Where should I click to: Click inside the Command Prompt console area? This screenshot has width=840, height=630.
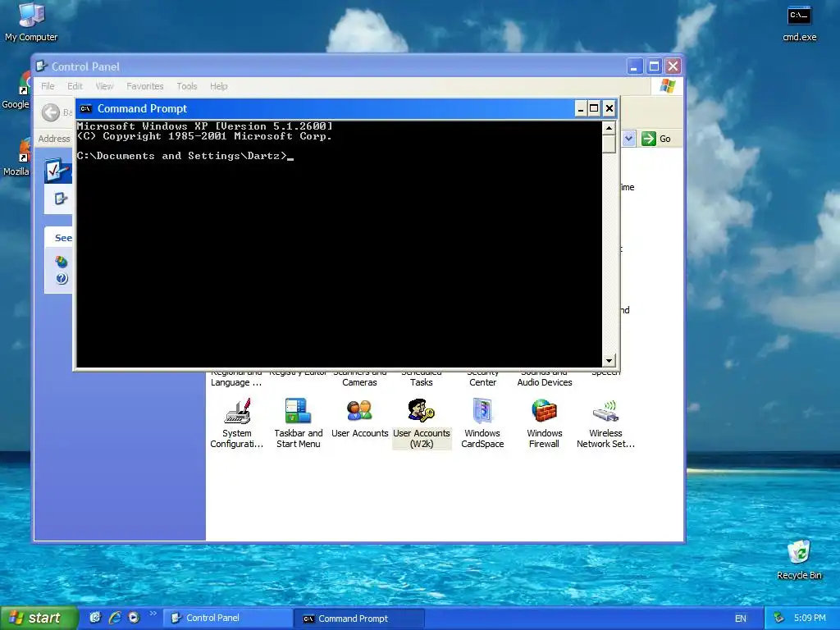click(x=339, y=244)
